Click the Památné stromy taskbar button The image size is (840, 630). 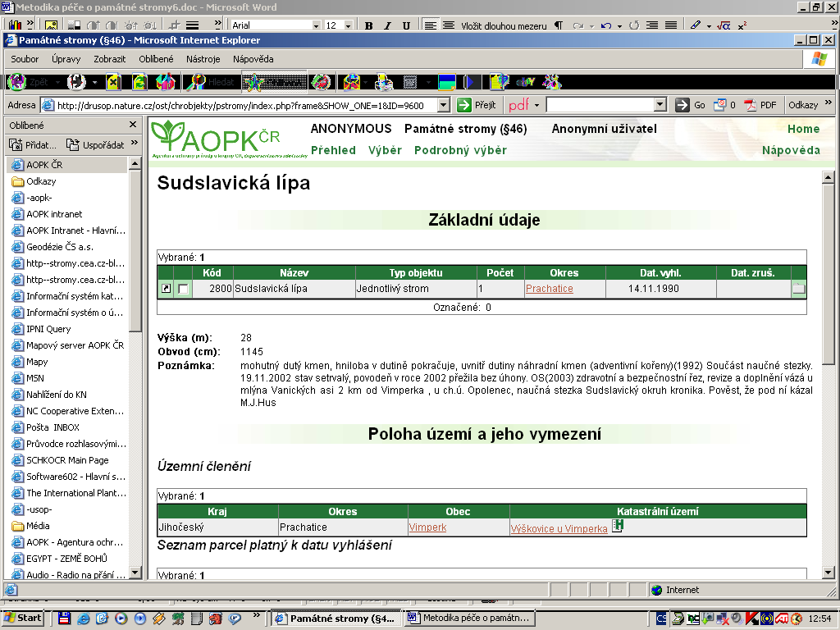click(x=336, y=619)
